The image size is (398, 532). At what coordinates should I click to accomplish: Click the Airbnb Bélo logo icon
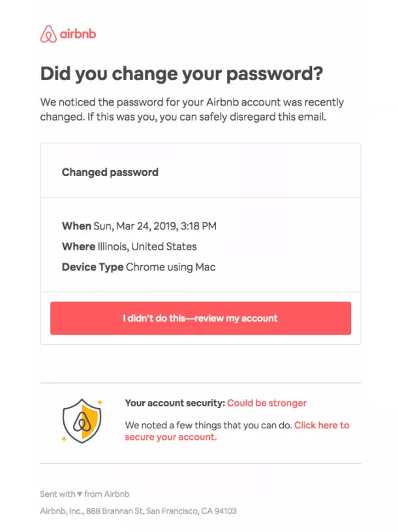[x=48, y=34]
